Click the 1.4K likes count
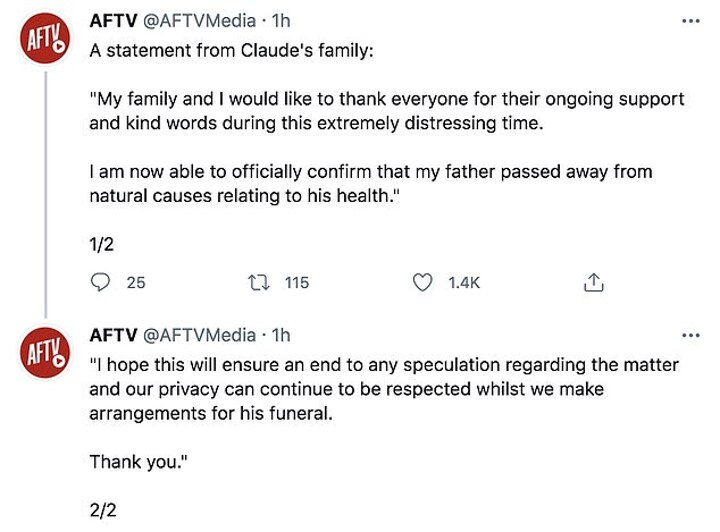 tap(464, 283)
